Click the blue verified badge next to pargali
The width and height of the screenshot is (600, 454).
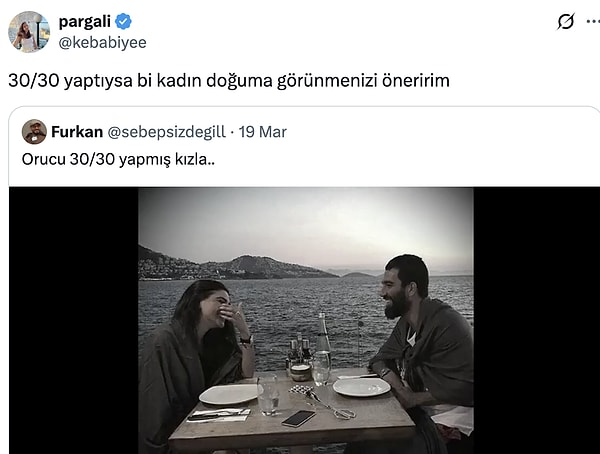(x=124, y=21)
